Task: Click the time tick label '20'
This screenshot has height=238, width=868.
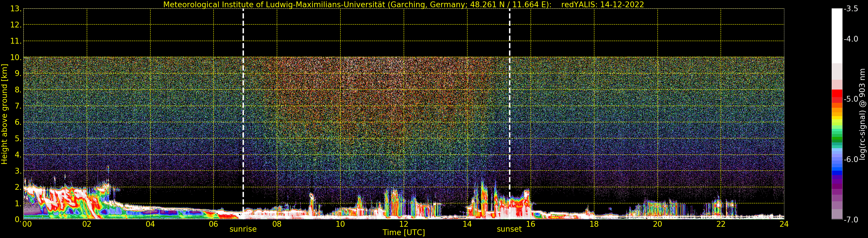Action: pos(657,224)
